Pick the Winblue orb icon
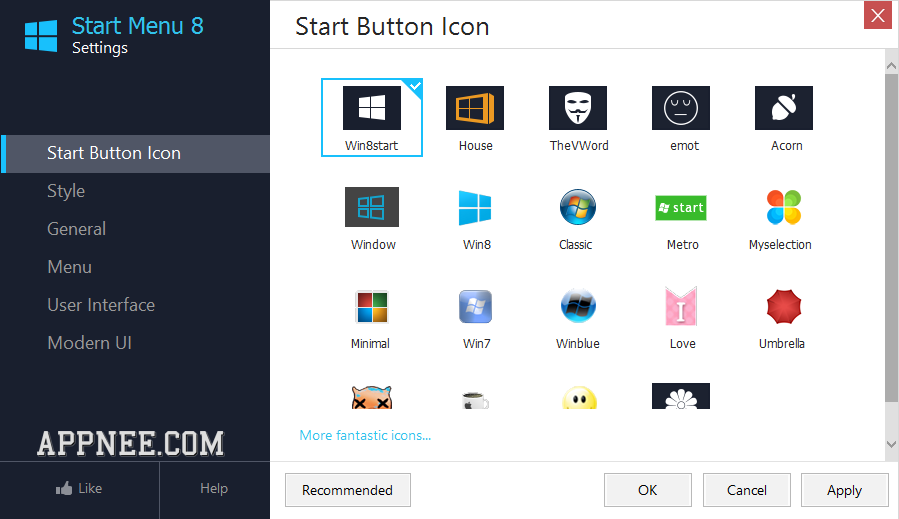899x519 pixels. tap(577, 307)
